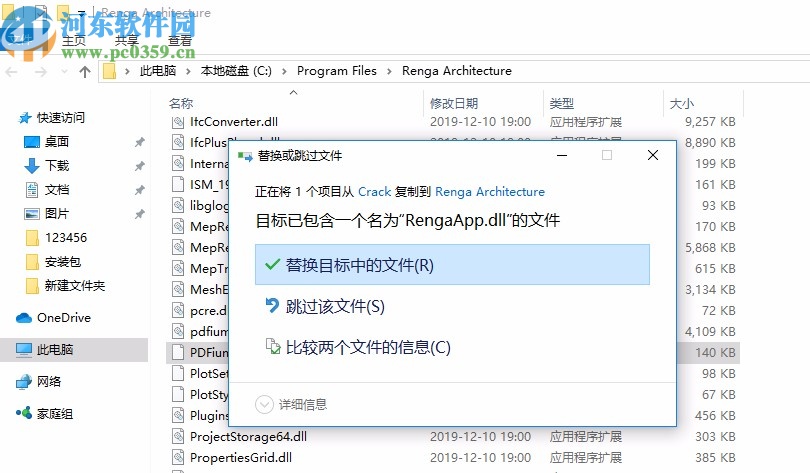810x473 pixels.
Task: Open the 安装包 folder in sidebar
Action: [x=63, y=262]
